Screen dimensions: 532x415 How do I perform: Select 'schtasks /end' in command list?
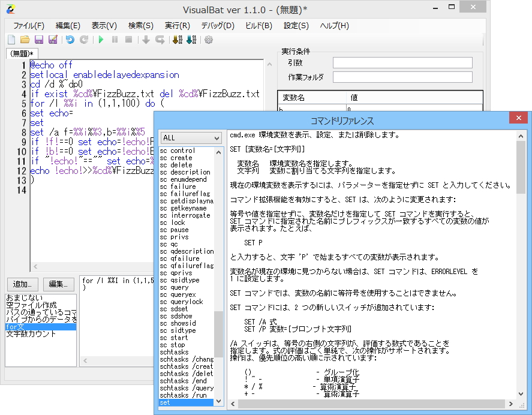(187, 381)
